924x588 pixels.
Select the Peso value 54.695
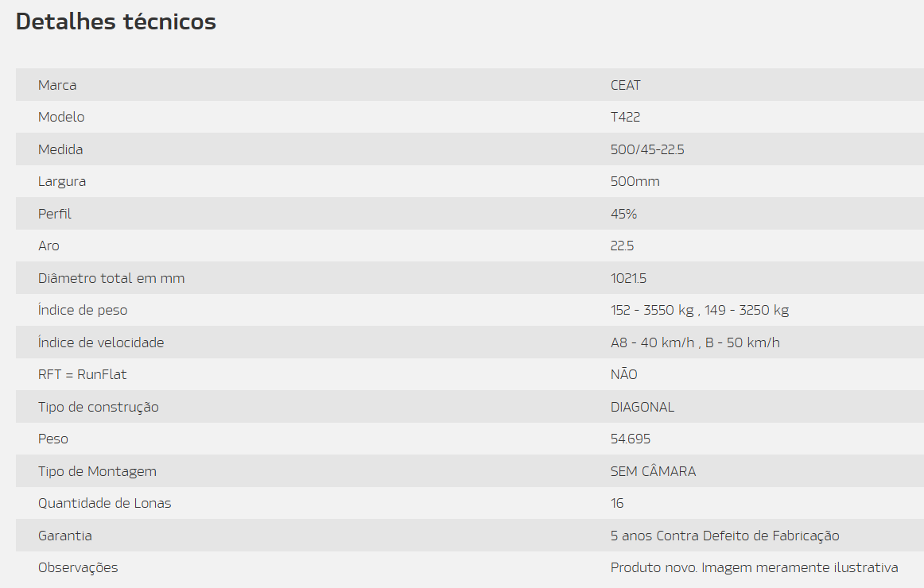[x=631, y=439]
